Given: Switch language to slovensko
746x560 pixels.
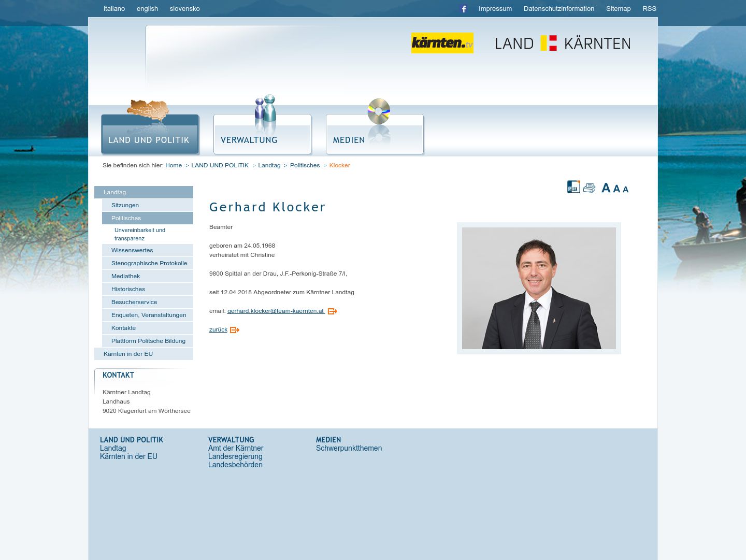Looking at the screenshot, I should pos(185,9).
